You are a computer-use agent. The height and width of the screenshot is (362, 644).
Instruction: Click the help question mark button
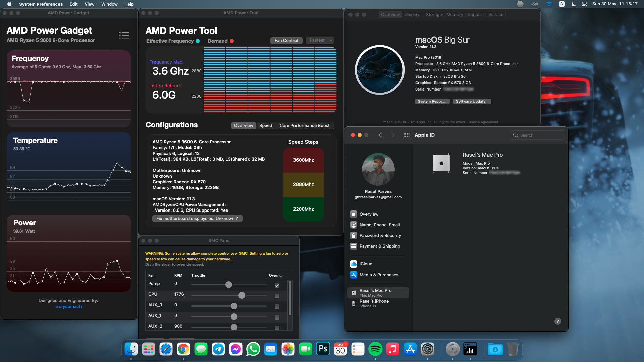pyautogui.click(x=557, y=321)
